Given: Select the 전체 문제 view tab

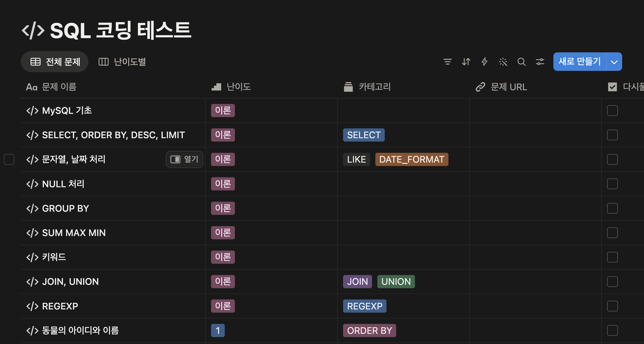Looking at the screenshot, I should tap(55, 62).
